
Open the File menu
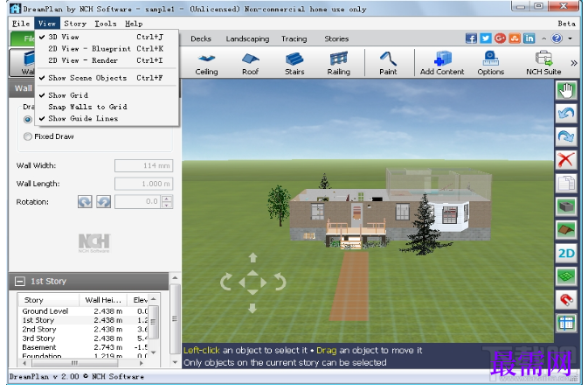(21, 24)
